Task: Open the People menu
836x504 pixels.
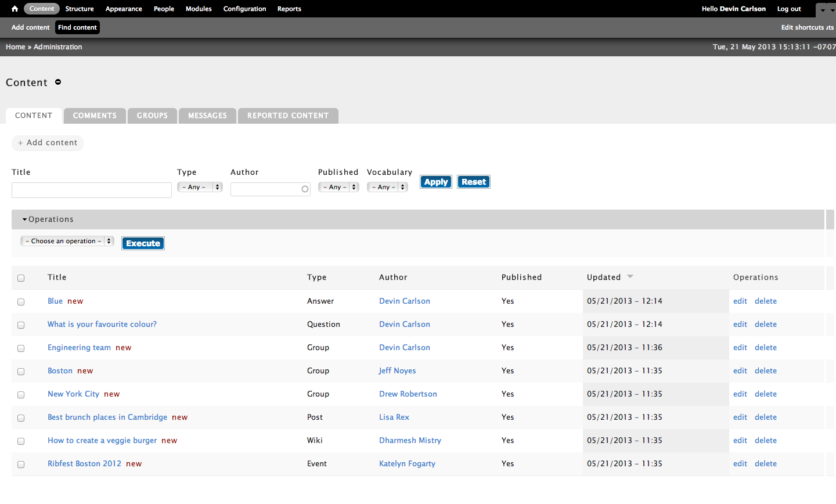Action: point(164,9)
